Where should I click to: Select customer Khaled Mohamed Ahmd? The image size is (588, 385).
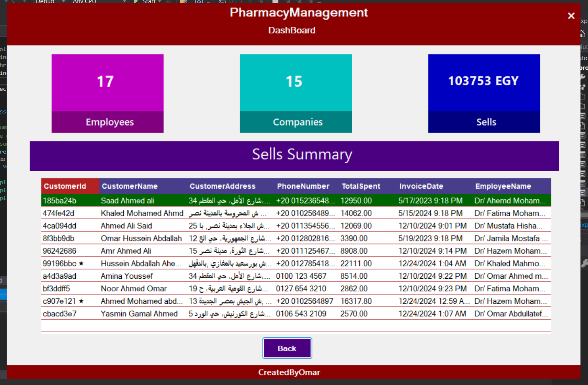(142, 213)
